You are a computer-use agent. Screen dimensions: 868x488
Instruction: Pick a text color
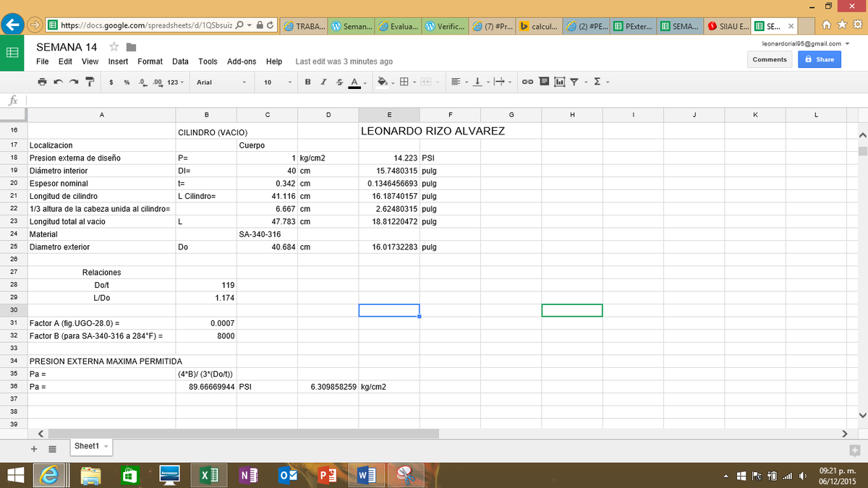pos(354,82)
